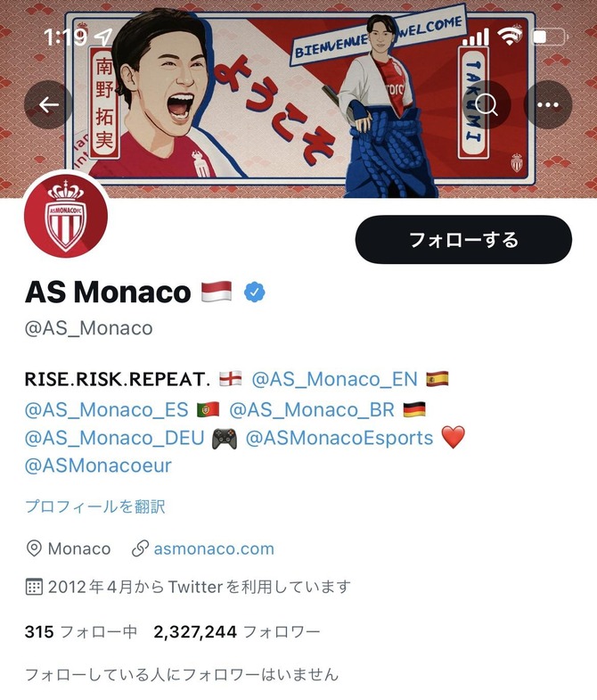Tap the AS Monaco profile avatar
Screen dimensions: 597x700
tap(66, 216)
